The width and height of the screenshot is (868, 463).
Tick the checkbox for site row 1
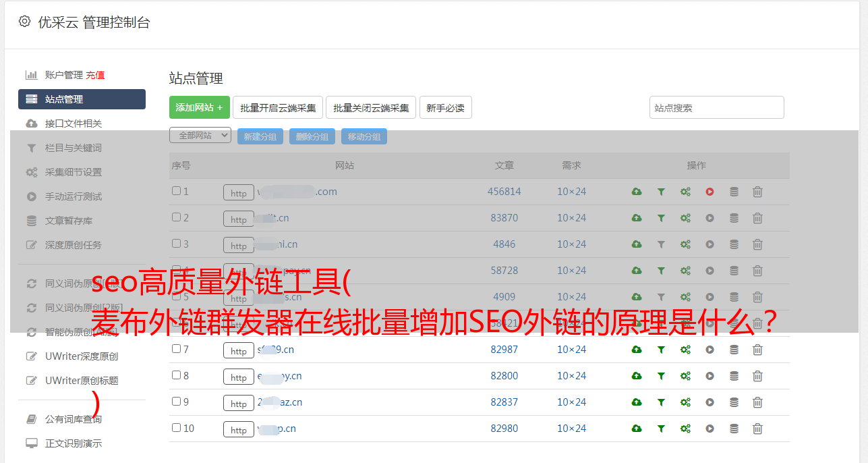(x=176, y=191)
